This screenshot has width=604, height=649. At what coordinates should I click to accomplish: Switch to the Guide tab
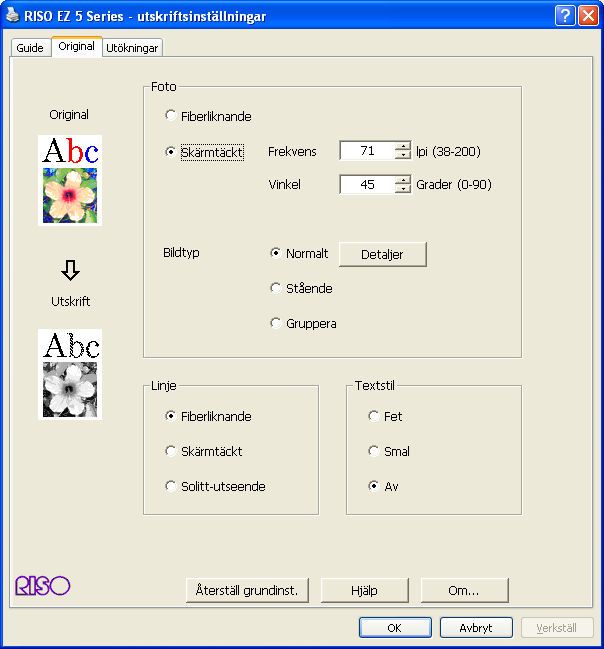tap(30, 48)
